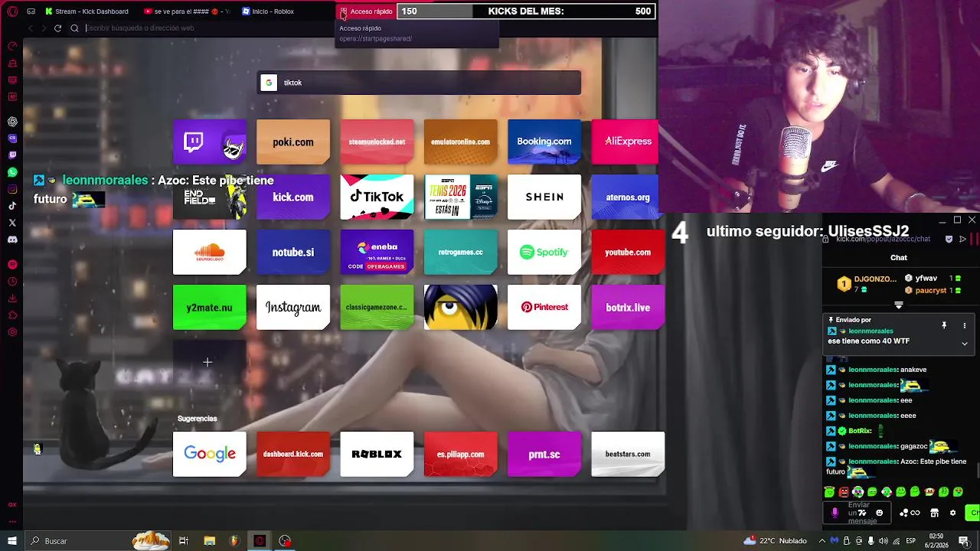Open the retrogames.cc speed dial tile

(460, 252)
